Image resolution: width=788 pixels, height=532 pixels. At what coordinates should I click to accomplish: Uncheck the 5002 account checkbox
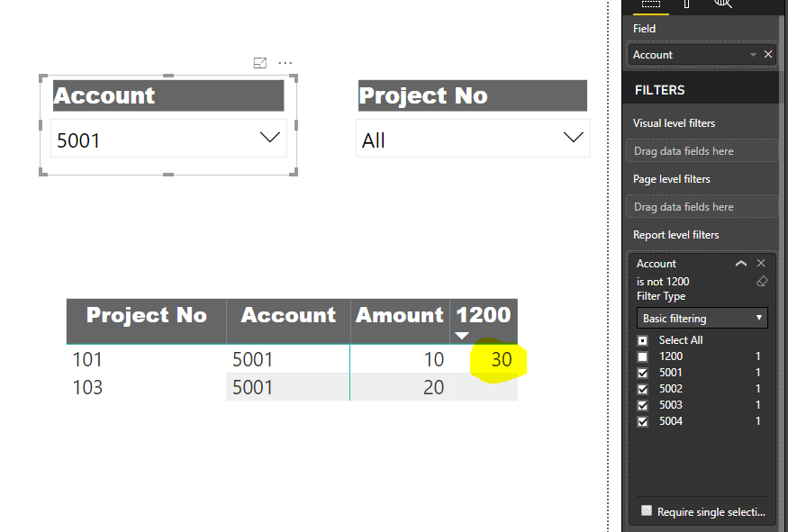tap(643, 389)
